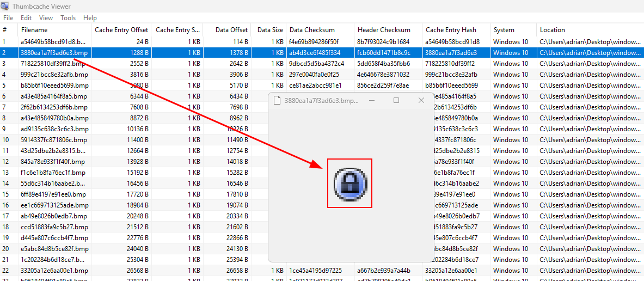Screen dimensions: 644x281
Task: Sort by the Filename column header
Action: (x=34, y=30)
